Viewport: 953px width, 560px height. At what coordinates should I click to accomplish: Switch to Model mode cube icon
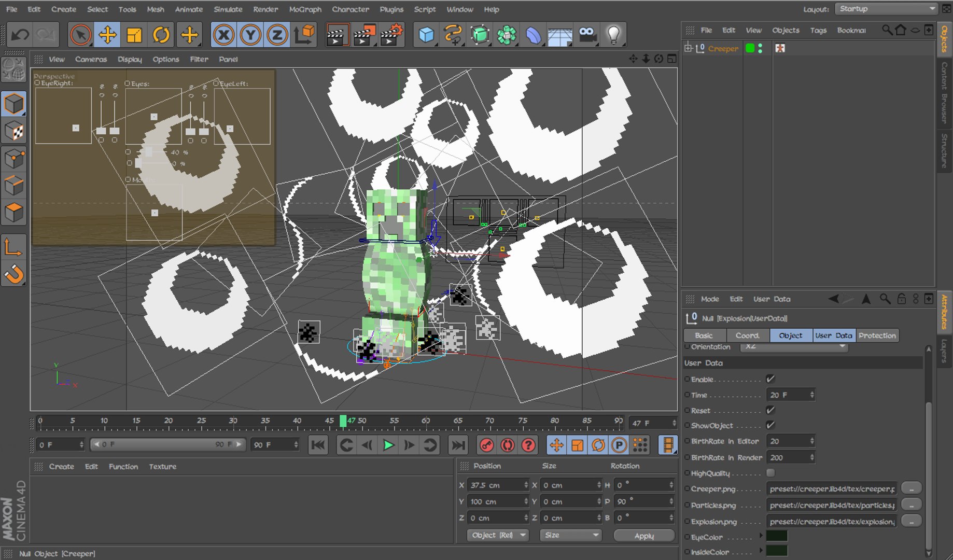[x=13, y=104]
